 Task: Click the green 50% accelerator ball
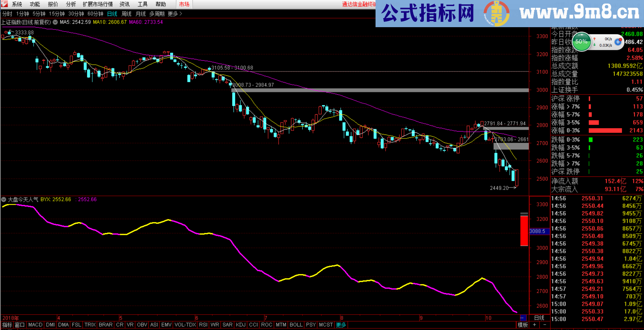coord(581,42)
